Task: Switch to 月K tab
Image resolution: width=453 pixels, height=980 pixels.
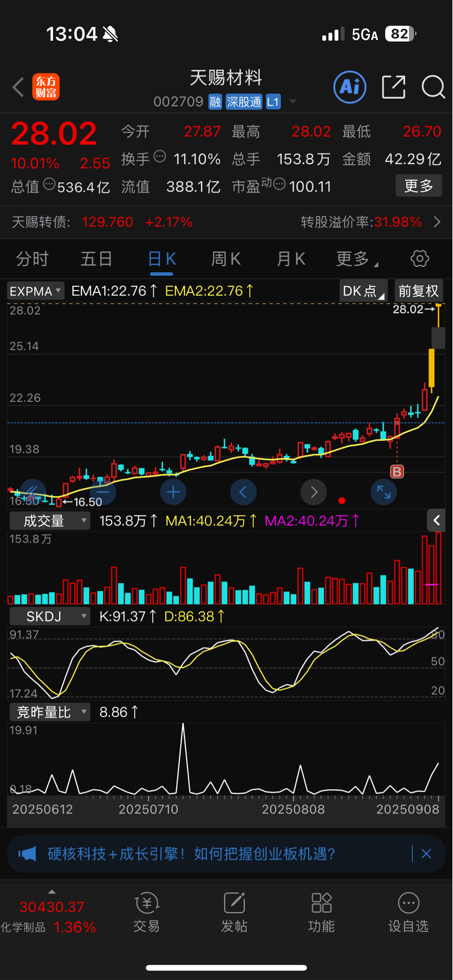Action: coord(291,258)
